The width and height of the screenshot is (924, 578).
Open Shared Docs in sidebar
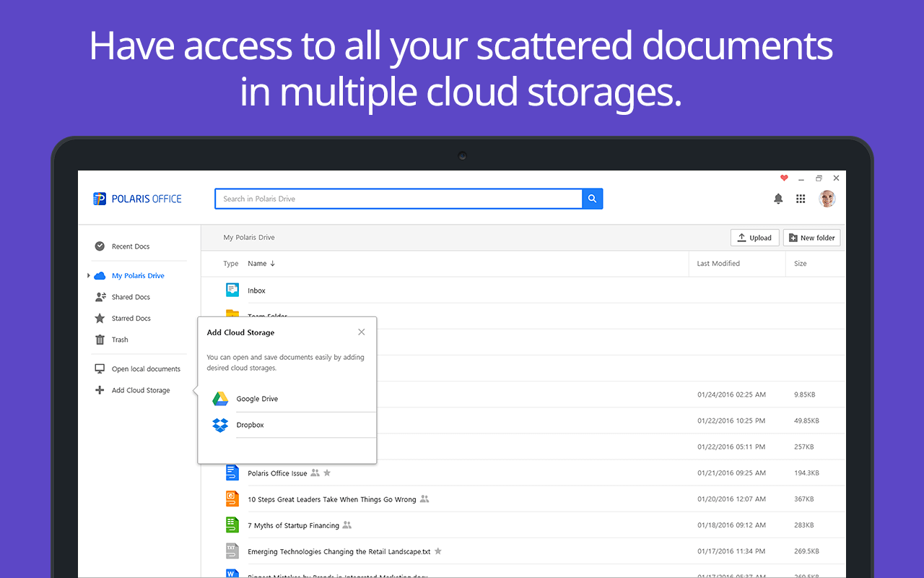pyautogui.click(x=131, y=297)
